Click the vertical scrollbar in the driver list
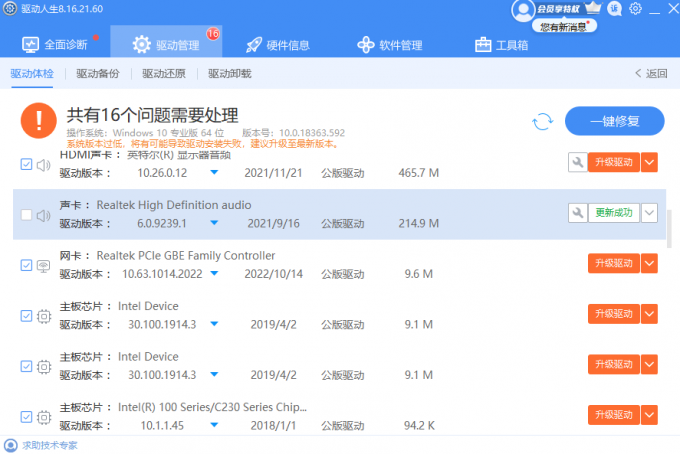The width and height of the screenshot is (680, 454). pyautogui.click(x=668, y=225)
